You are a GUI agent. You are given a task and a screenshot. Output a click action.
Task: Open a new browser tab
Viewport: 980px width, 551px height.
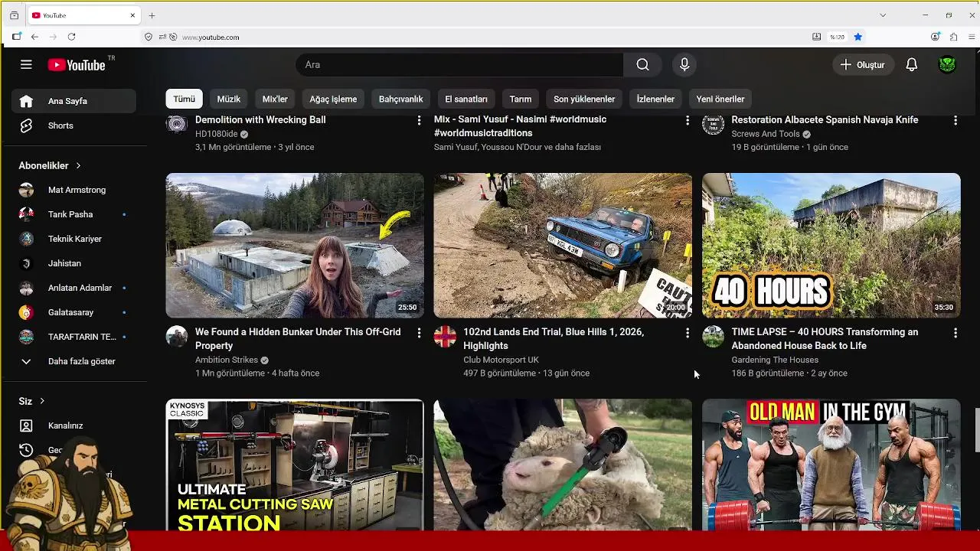[x=152, y=15]
